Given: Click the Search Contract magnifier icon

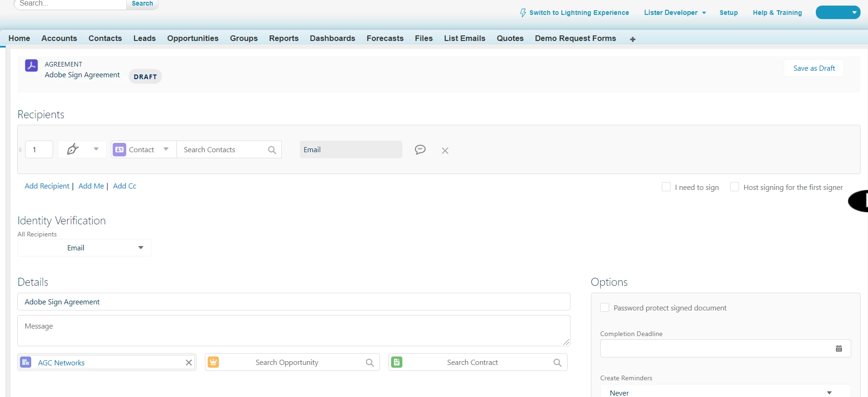Looking at the screenshot, I should 557,363.
